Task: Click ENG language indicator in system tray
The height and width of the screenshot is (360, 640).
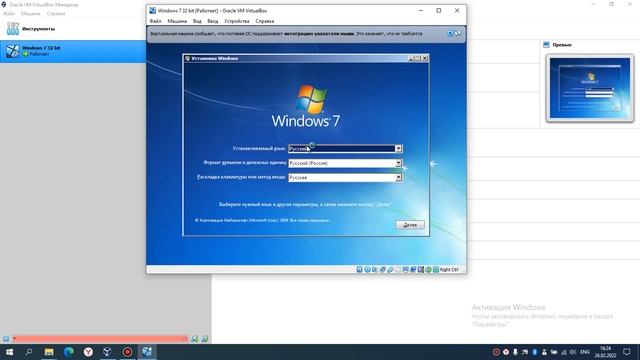Action: (x=585, y=352)
